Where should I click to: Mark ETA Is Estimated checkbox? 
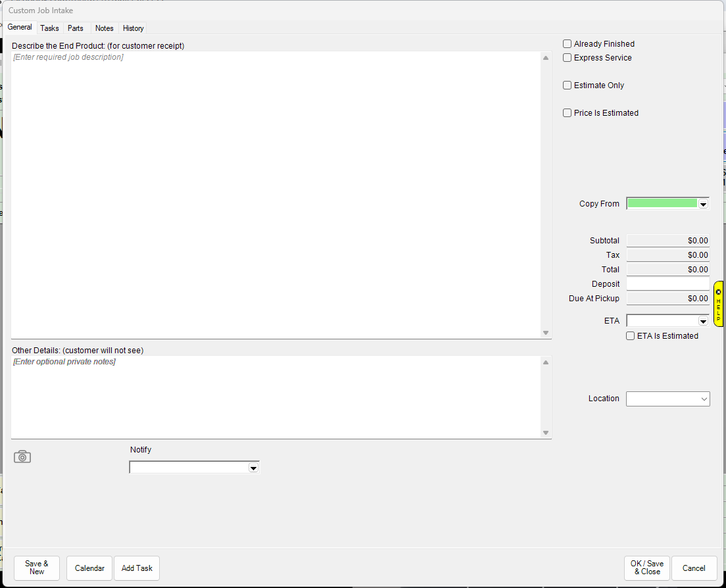(x=630, y=336)
